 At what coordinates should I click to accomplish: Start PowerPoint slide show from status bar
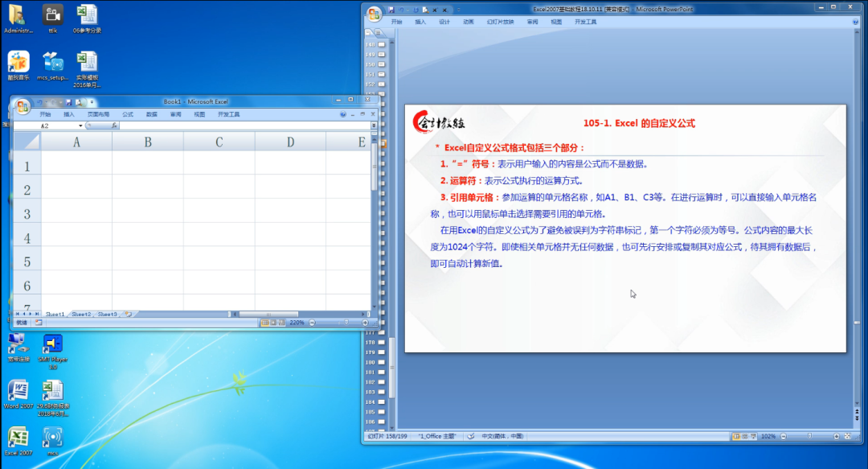point(753,436)
